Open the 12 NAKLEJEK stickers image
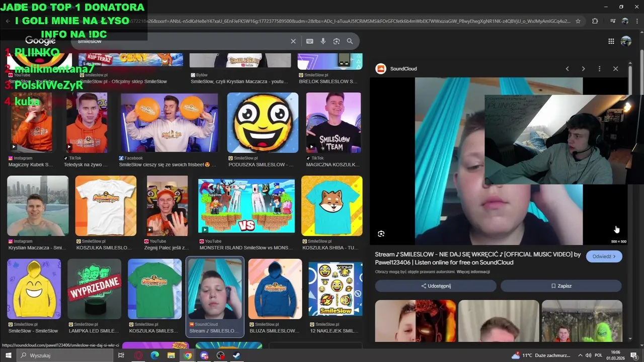 click(x=335, y=289)
